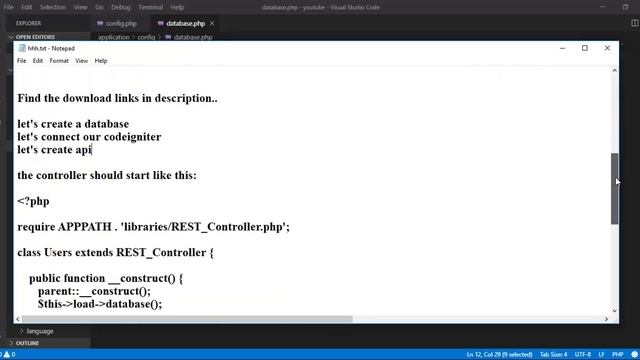
Task: Click the split editor icon in VS Code
Action: [634, 23]
